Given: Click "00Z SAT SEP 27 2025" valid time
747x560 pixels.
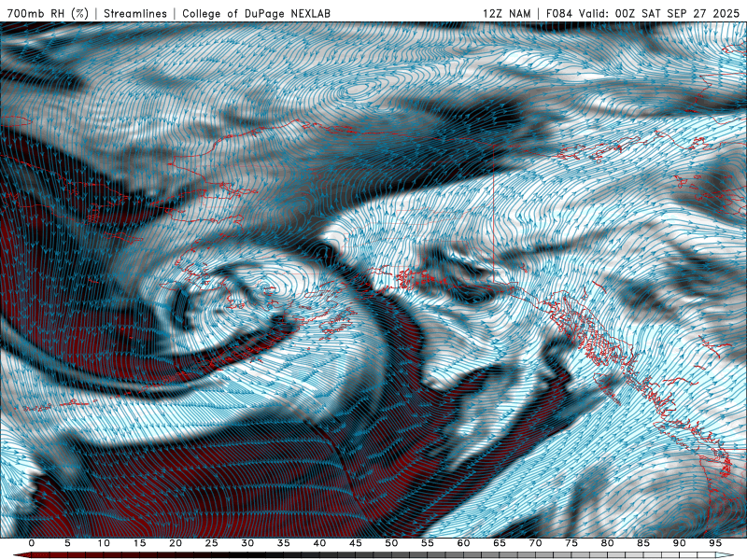Looking at the screenshot, I should tap(677, 13).
